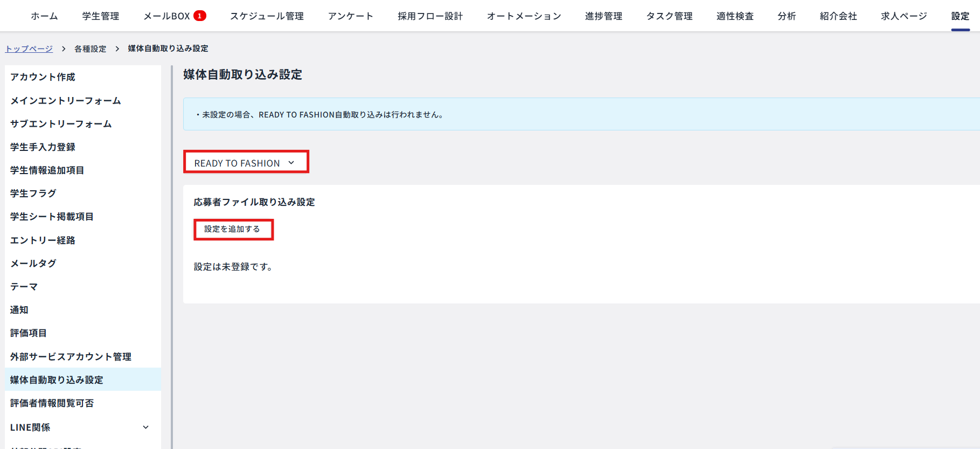This screenshot has height=449, width=980.
Task: Open メインエントリーフォーム settings
Action: (x=65, y=101)
